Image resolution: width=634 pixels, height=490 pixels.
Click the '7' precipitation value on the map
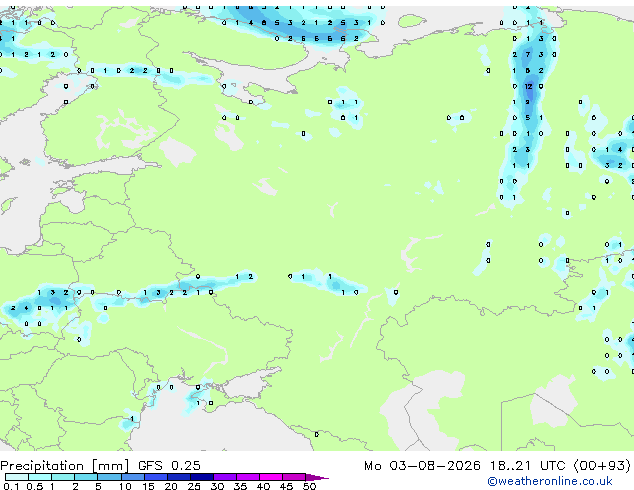click(528, 54)
